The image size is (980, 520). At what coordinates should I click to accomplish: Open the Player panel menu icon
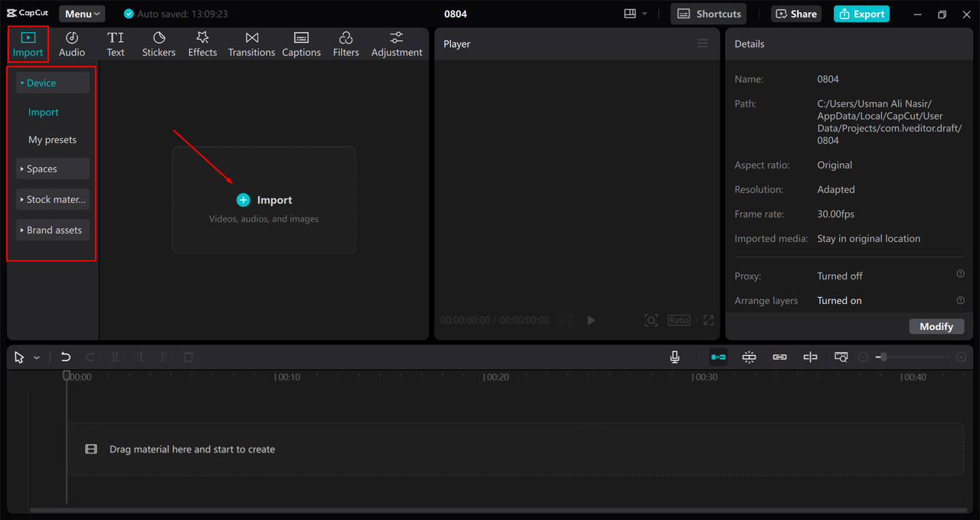coord(702,44)
